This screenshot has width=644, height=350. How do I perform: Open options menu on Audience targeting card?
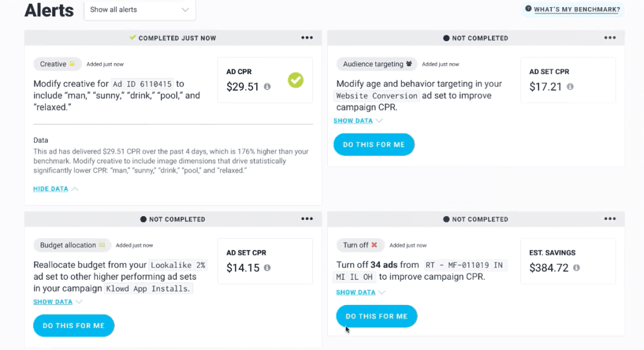point(610,38)
